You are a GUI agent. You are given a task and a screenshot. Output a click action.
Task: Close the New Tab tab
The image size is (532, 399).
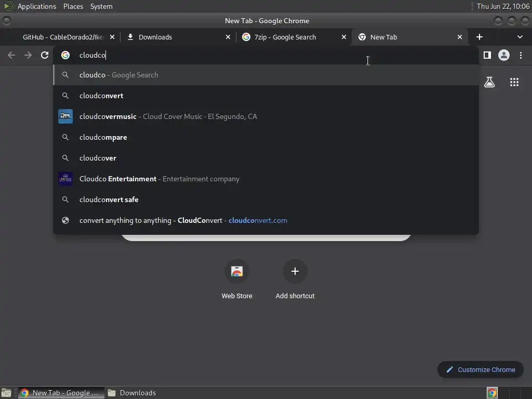point(460,37)
